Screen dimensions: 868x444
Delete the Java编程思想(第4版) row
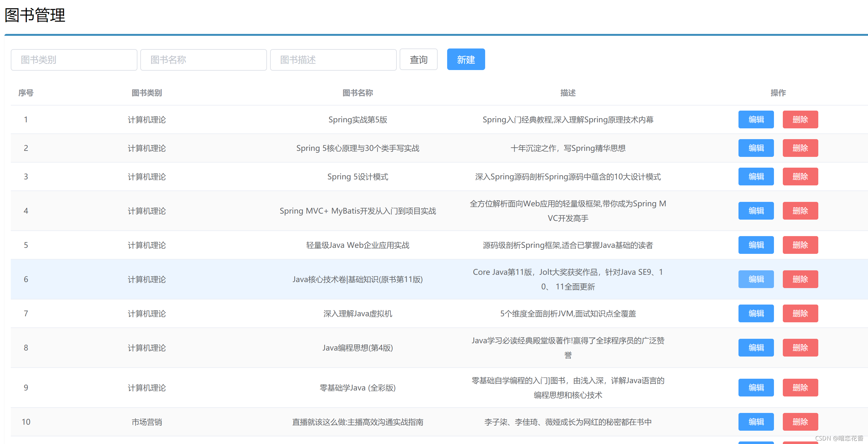[800, 348]
